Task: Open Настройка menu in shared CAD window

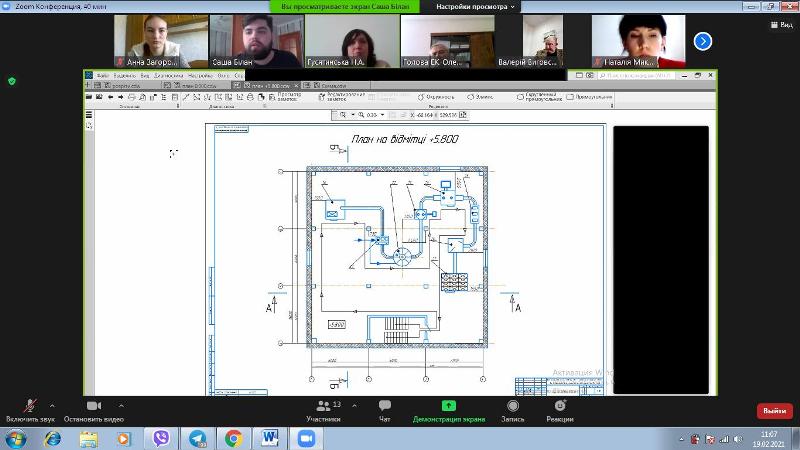Action: click(x=200, y=76)
